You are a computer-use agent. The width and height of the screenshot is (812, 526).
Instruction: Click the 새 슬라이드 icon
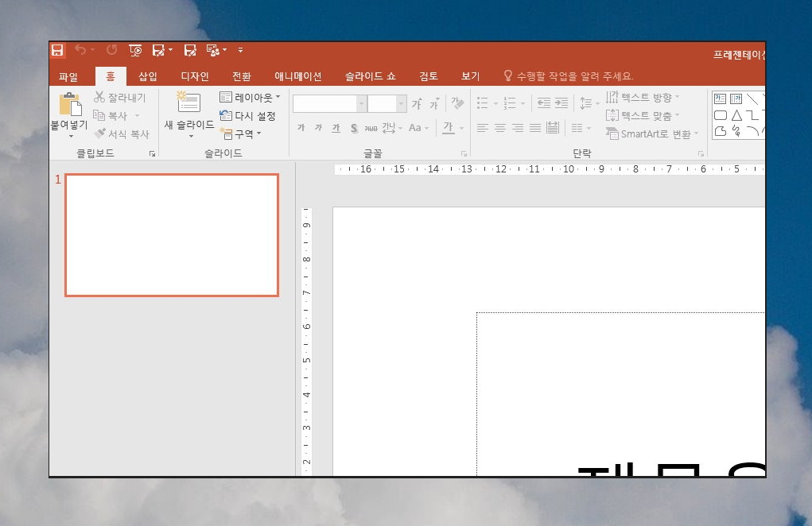(x=188, y=102)
